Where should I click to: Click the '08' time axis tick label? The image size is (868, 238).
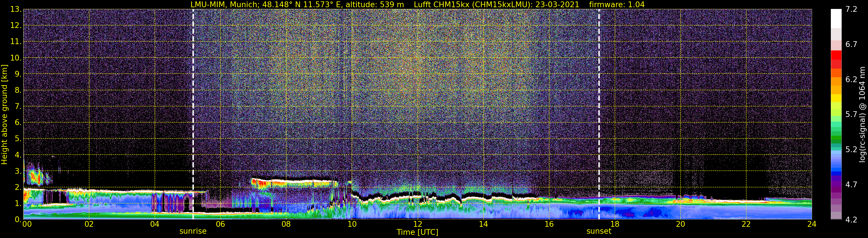click(286, 224)
